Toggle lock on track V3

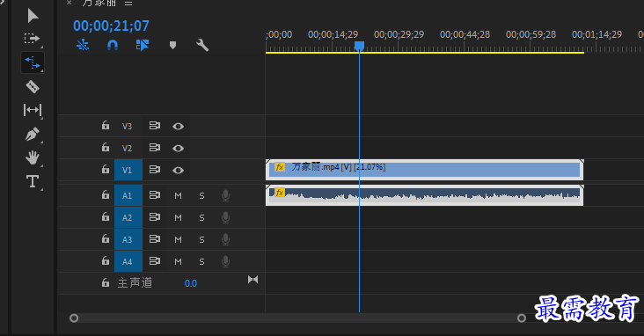(106, 125)
